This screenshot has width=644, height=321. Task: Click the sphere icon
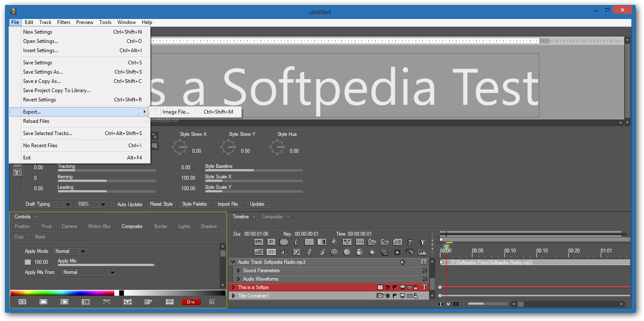(347, 252)
